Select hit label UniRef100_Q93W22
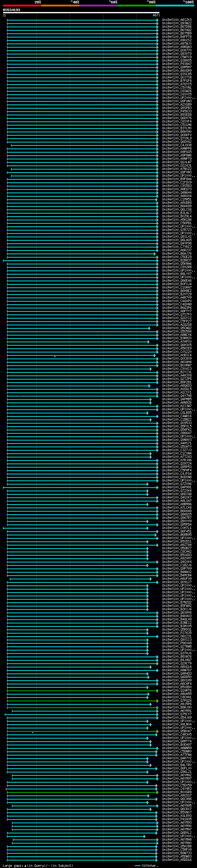This screenshot has width=197, height=868. click(177, 23)
